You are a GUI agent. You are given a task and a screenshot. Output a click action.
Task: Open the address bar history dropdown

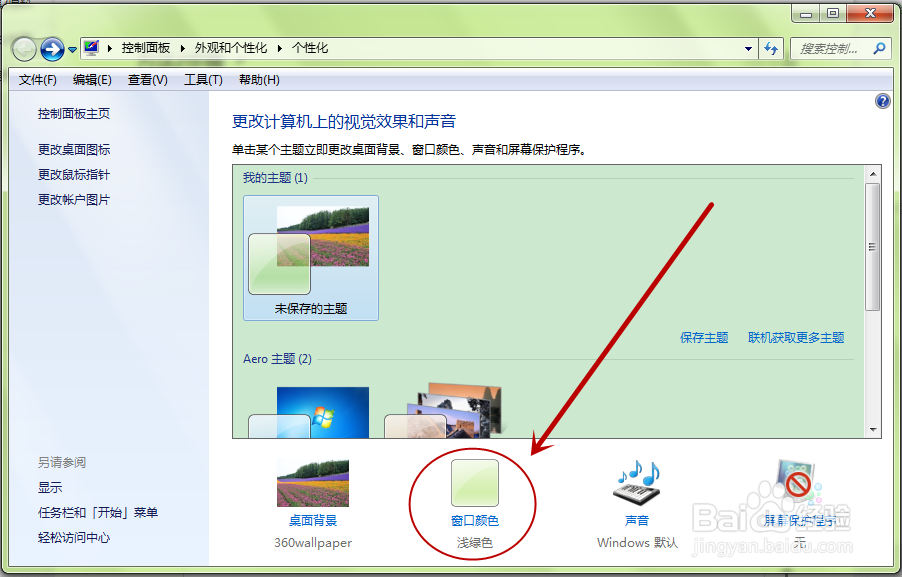[x=748, y=47]
